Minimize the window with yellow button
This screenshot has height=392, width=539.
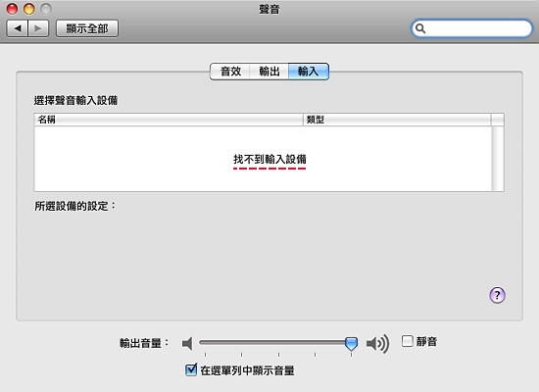(x=28, y=9)
